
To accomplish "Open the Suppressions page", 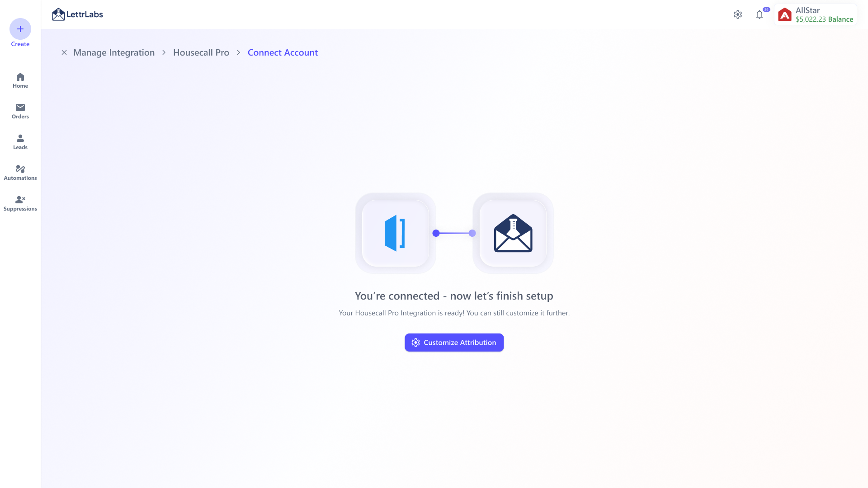I will coord(20,203).
